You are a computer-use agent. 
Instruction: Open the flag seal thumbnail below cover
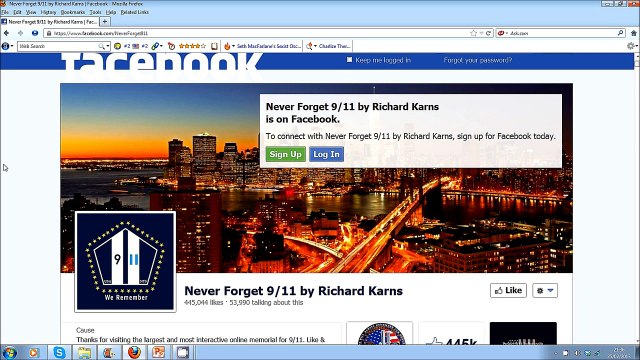click(x=380, y=333)
